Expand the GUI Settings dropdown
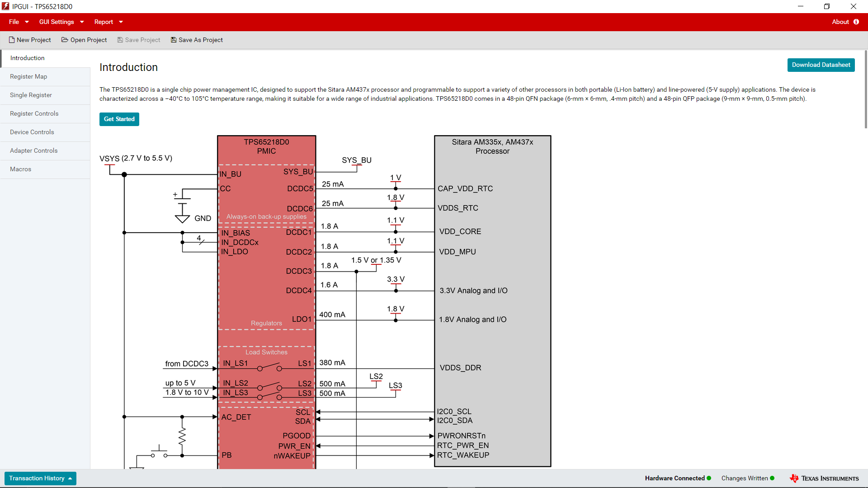 pos(61,22)
